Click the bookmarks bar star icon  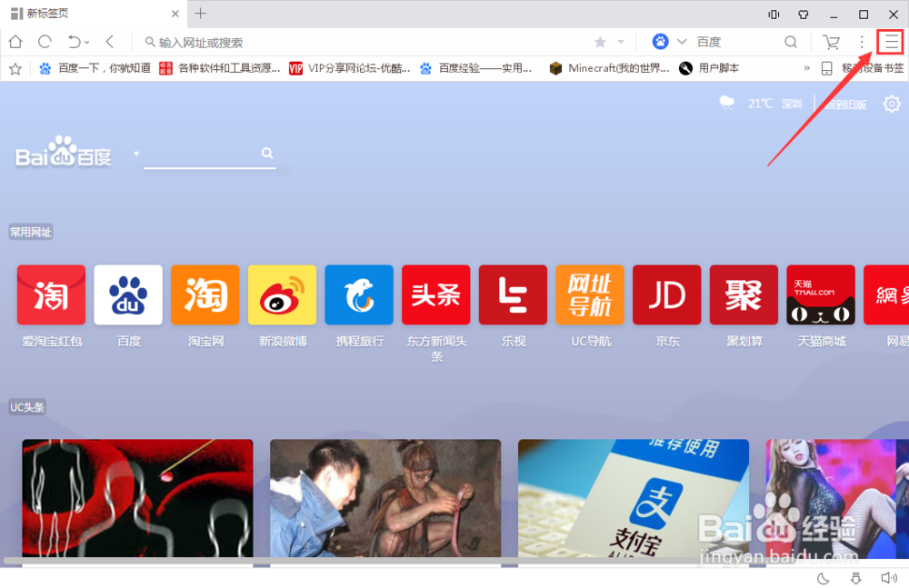click(15, 69)
